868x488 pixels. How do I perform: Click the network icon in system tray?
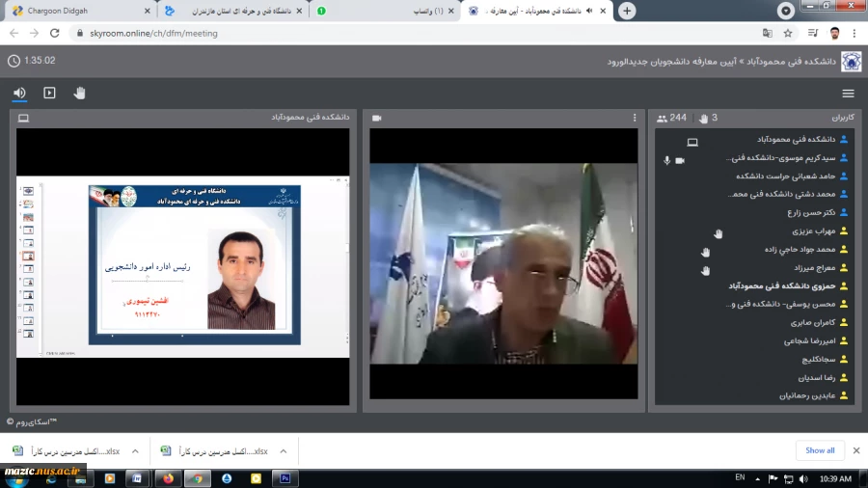[x=788, y=478]
